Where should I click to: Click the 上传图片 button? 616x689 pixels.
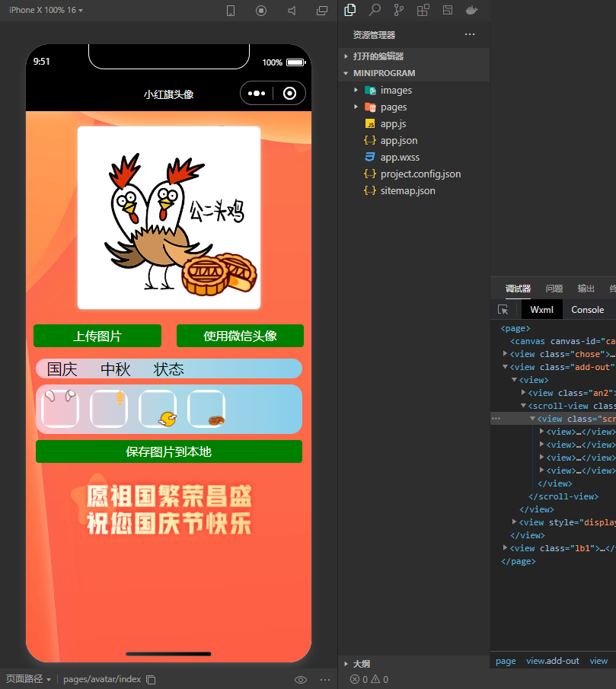pos(97,337)
